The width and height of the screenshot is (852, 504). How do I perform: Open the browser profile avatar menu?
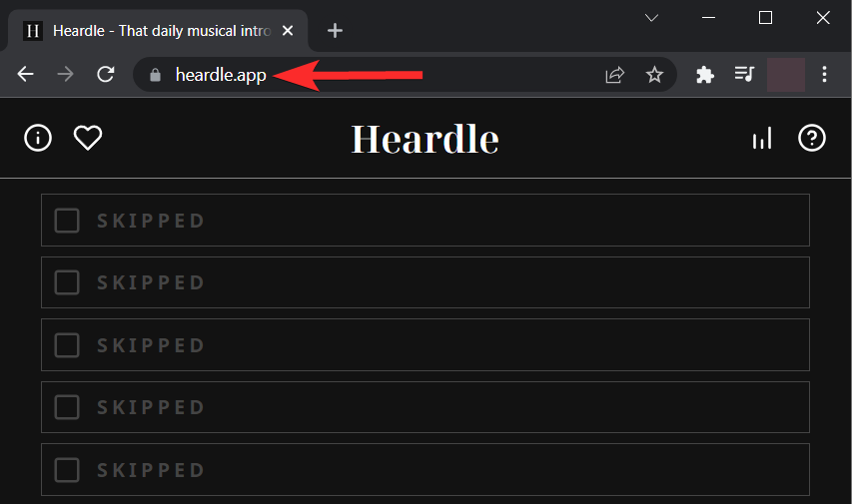(785, 75)
